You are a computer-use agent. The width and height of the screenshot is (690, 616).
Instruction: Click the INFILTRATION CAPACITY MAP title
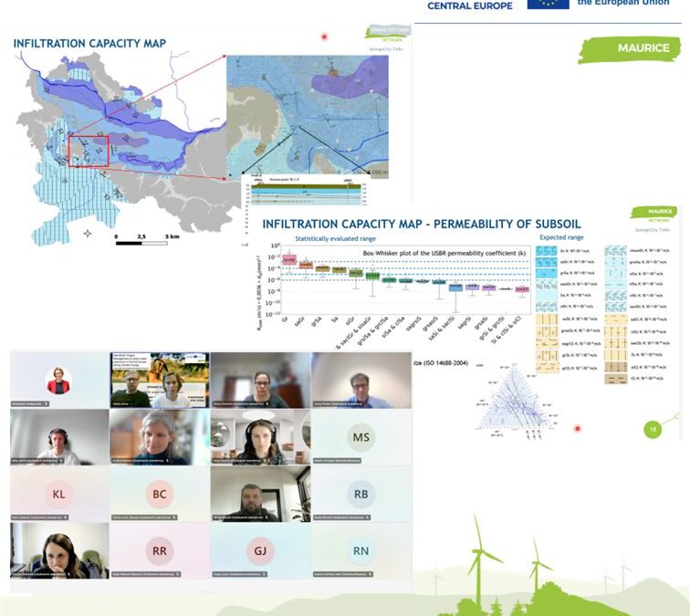tap(89, 44)
